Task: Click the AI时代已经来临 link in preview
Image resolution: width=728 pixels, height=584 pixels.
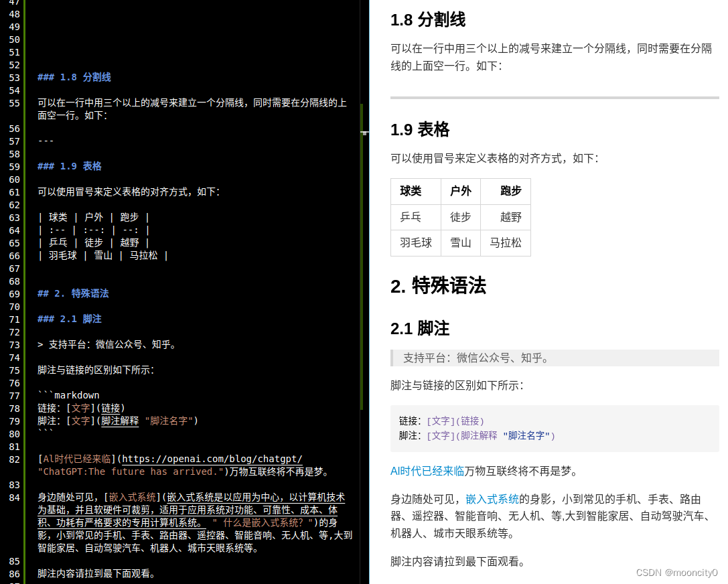Action: pos(427,471)
